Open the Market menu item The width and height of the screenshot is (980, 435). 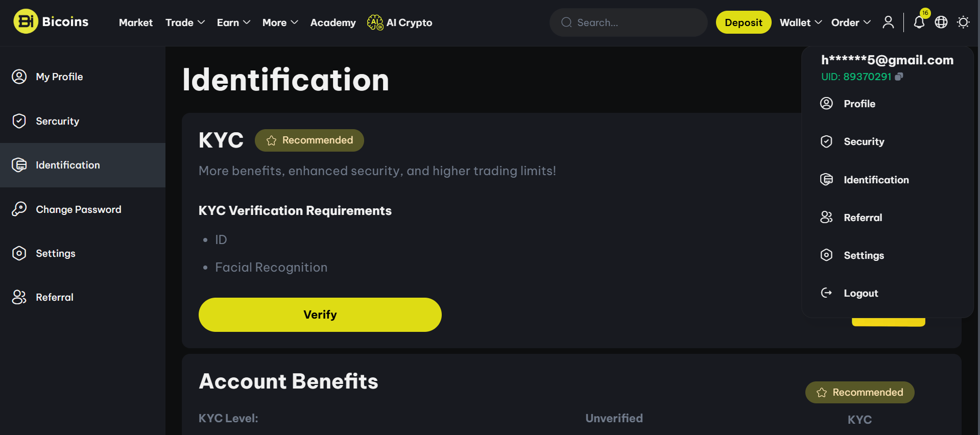tap(136, 22)
